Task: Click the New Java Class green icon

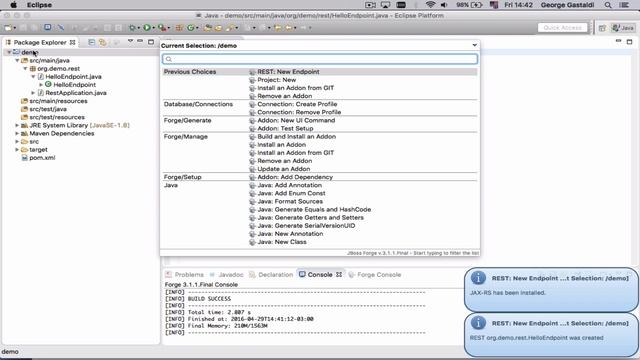Action: pos(191,28)
